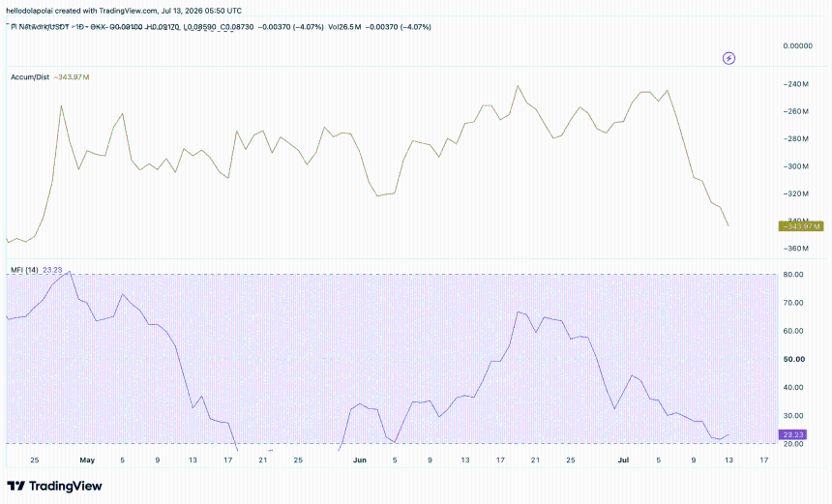
Task: Click the May label on the time axis
Action: click(x=87, y=460)
